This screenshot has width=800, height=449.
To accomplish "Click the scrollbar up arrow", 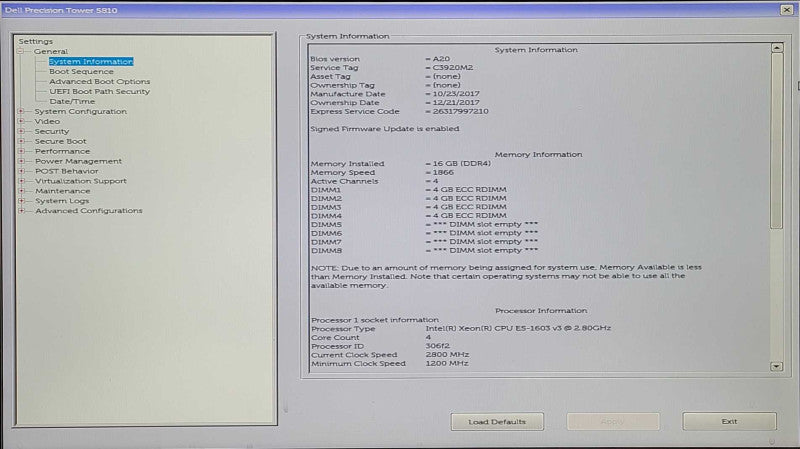I will pos(777,48).
